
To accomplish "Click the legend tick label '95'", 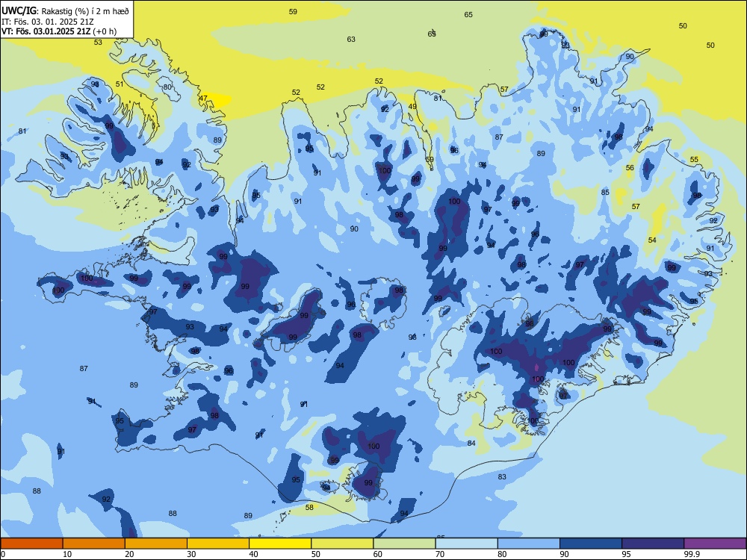I will (627, 554).
